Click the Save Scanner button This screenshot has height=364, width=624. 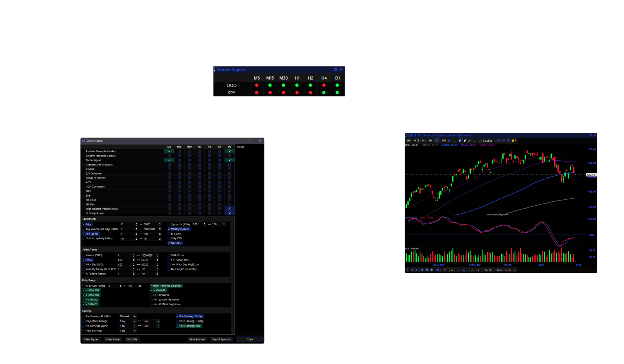click(x=197, y=339)
